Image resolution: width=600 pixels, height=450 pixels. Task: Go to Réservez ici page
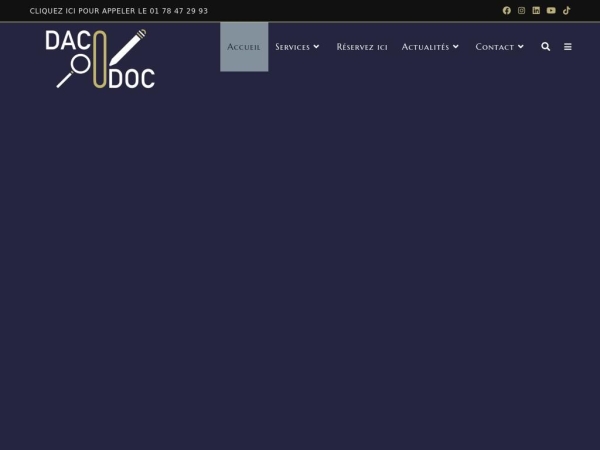(x=362, y=47)
